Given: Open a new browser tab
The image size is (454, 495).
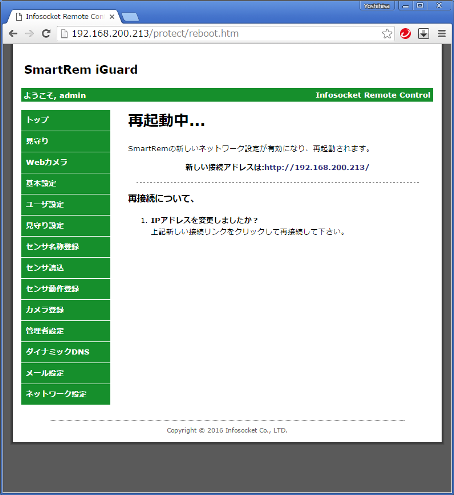Looking at the screenshot, I should coord(130,17).
